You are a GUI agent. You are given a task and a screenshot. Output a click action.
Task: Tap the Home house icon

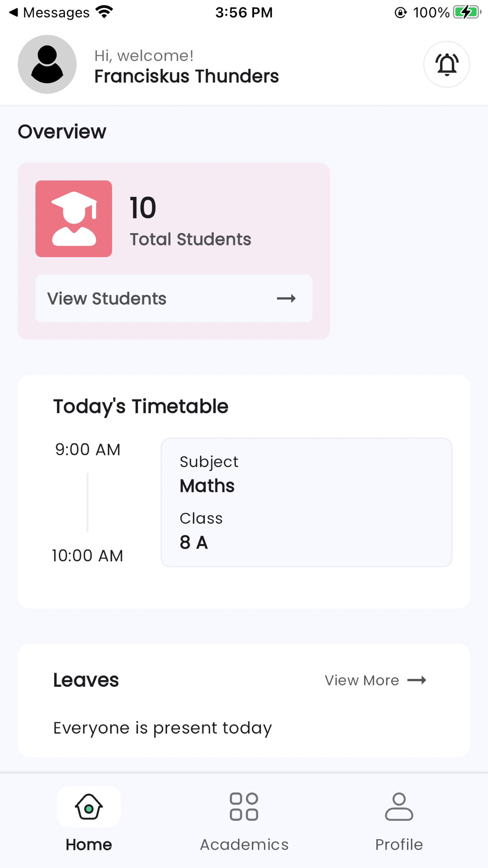pyautogui.click(x=89, y=806)
